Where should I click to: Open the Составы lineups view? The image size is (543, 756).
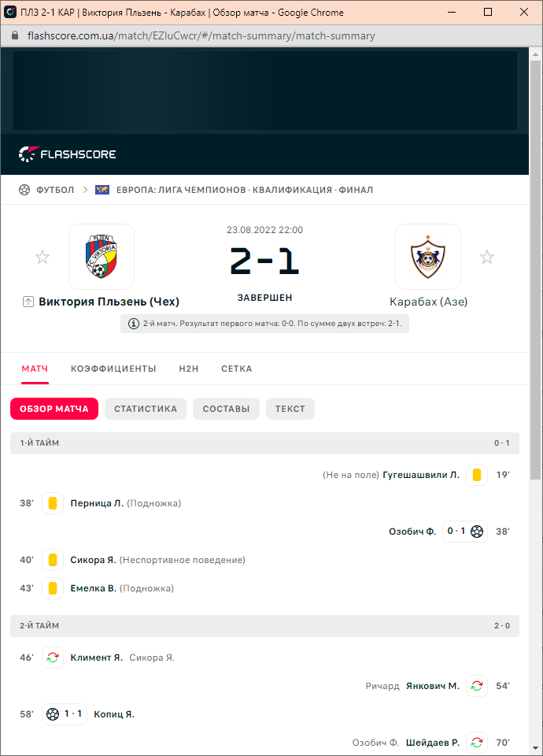pos(226,409)
